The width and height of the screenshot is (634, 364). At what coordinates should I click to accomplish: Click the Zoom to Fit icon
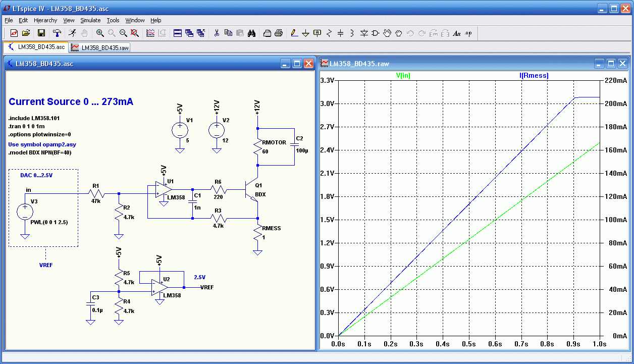pyautogui.click(x=135, y=33)
